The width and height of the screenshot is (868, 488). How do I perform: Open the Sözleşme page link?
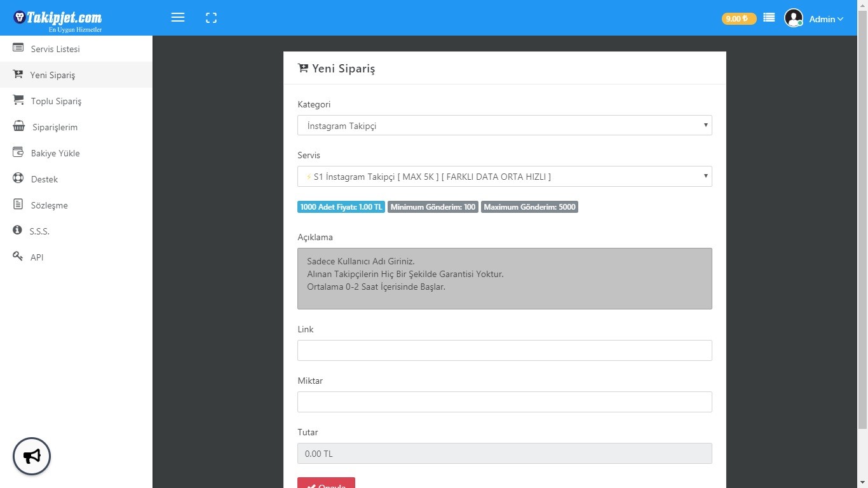pyautogui.click(x=49, y=205)
